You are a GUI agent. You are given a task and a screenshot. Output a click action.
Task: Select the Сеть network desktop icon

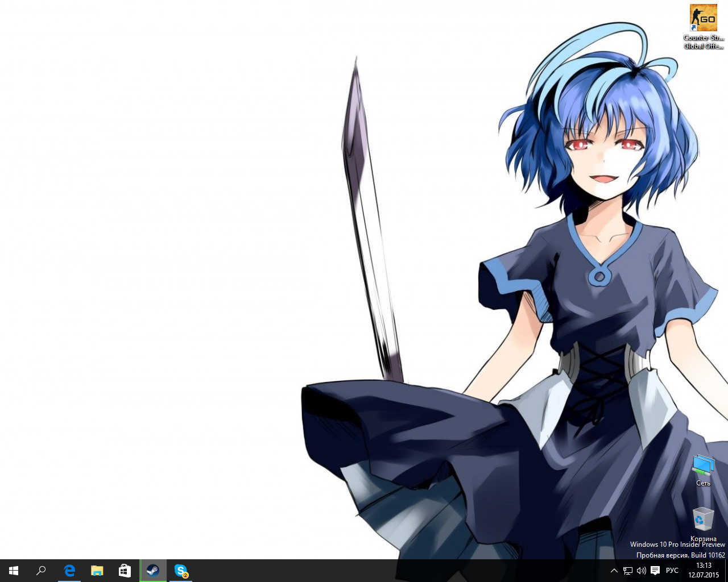[x=704, y=470]
